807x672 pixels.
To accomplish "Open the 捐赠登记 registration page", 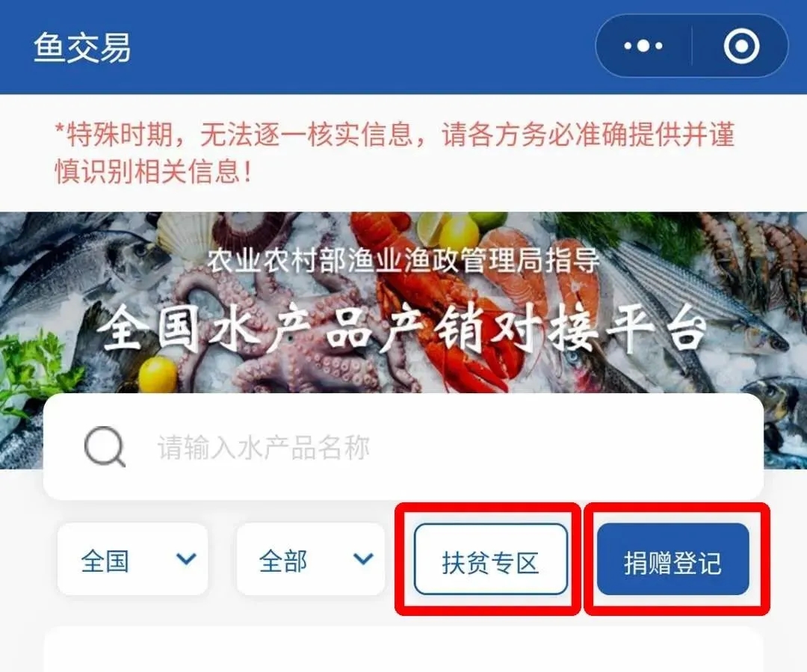I will point(672,559).
